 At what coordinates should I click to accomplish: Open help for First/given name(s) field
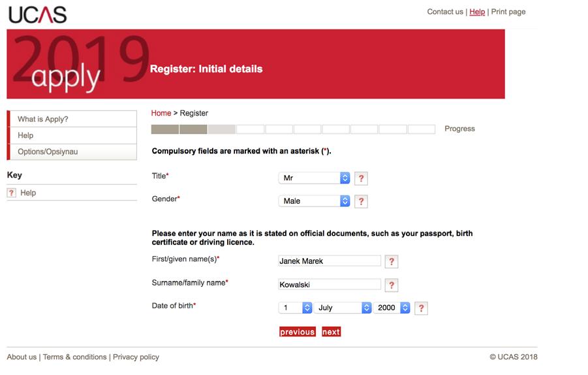point(391,261)
